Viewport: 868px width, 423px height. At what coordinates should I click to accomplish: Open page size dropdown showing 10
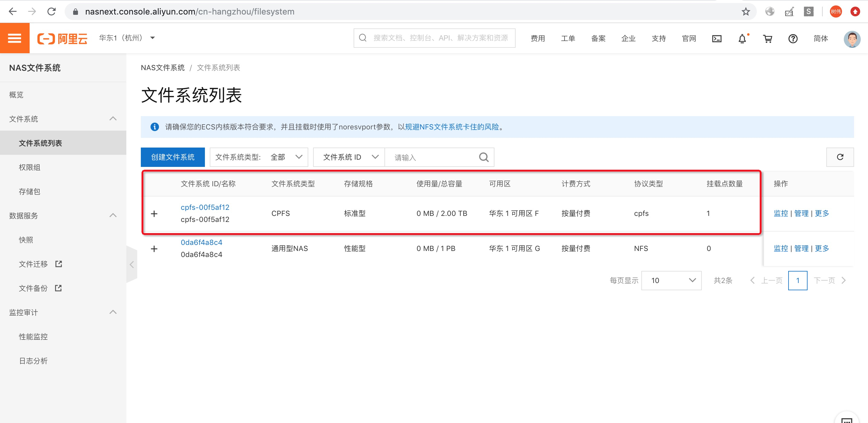(671, 280)
